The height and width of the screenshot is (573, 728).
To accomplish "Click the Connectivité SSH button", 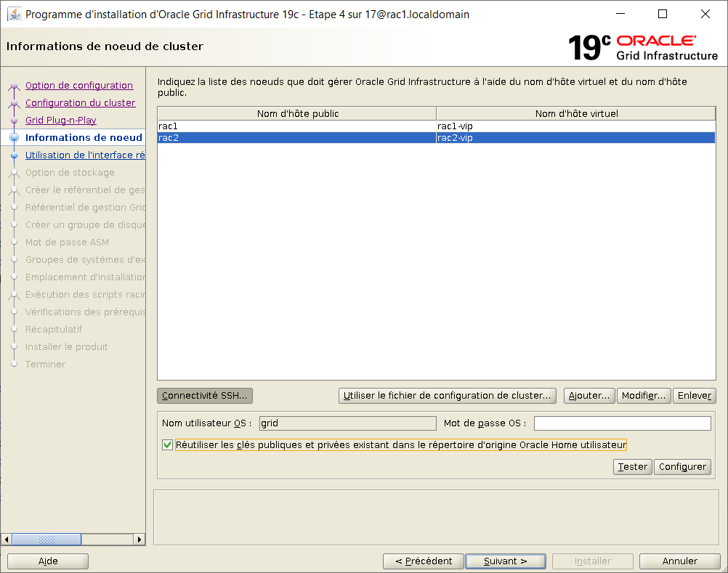I will (205, 396).
